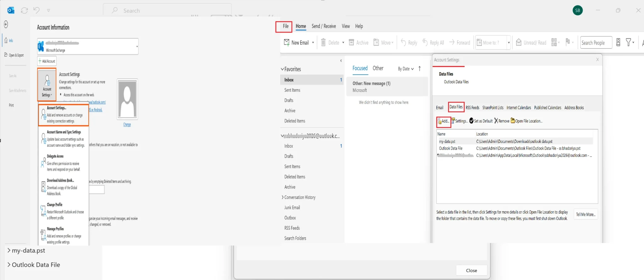The image size is (644, 280).
Task: Click the Unread/Read envelope icon
Action: pyautogui.click(x=519, y=42)
